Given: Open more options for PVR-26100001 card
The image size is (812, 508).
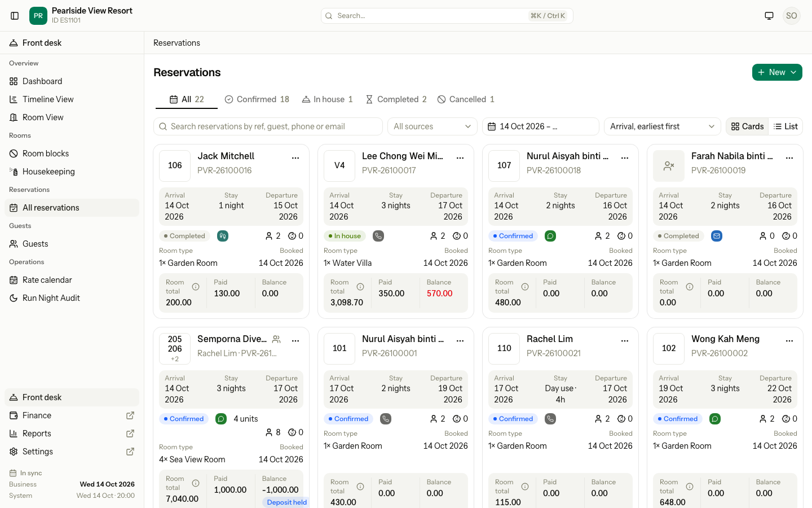Looking at the screenshot, I should click(460, 341).
